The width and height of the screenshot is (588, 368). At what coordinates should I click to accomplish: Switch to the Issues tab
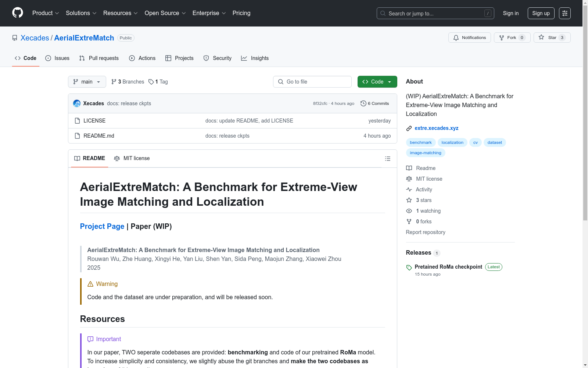point(57,58)
